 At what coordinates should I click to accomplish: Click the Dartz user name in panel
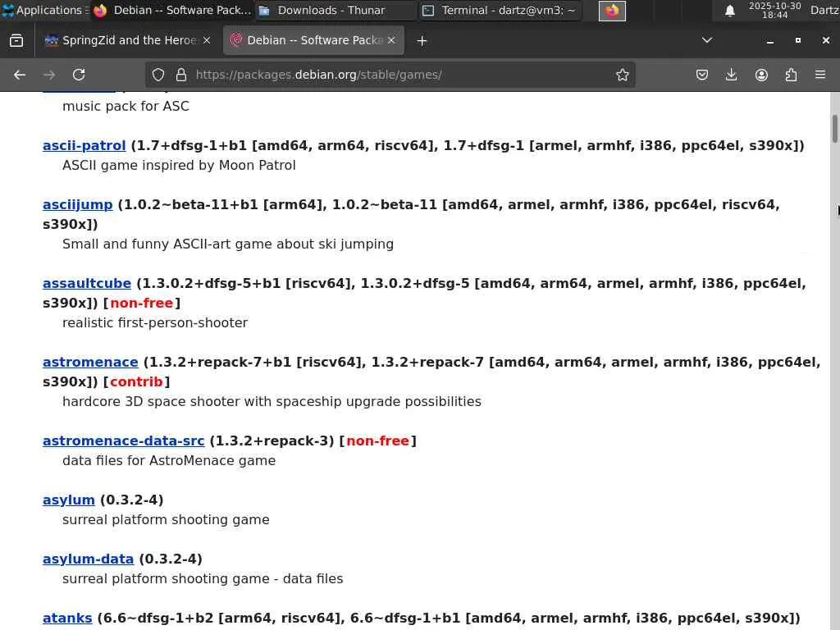tap(824, 10)
